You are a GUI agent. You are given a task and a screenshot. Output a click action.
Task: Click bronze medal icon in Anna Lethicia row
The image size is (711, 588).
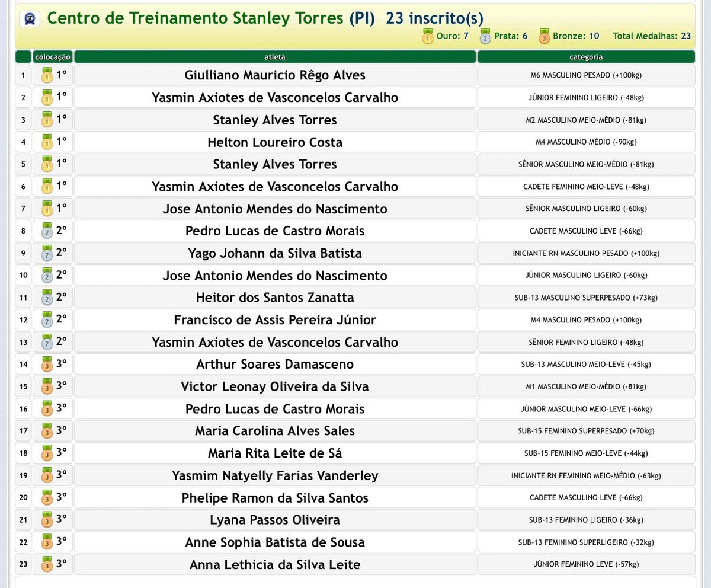click(x=47, y=565)
